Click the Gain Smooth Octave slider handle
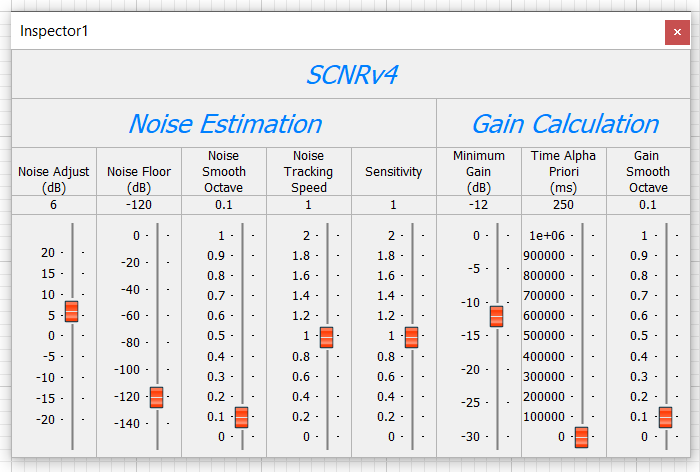 click(x=665, y=417)
